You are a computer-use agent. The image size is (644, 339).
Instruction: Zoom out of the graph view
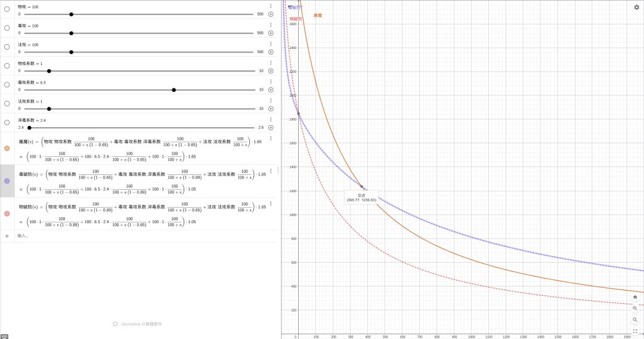click(x=635, y=320)
